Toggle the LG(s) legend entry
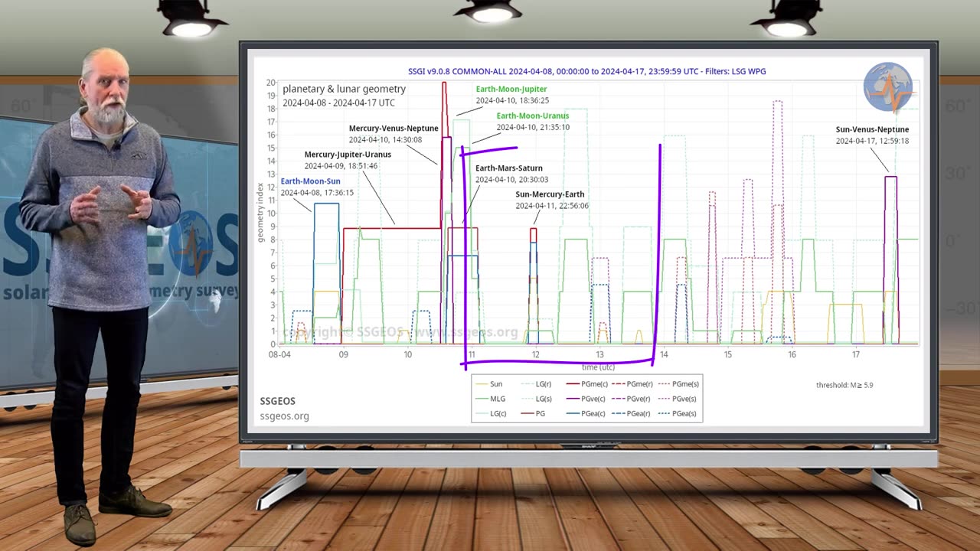The height and width of the screenshot is (551, 980). (x=537, y=399)
